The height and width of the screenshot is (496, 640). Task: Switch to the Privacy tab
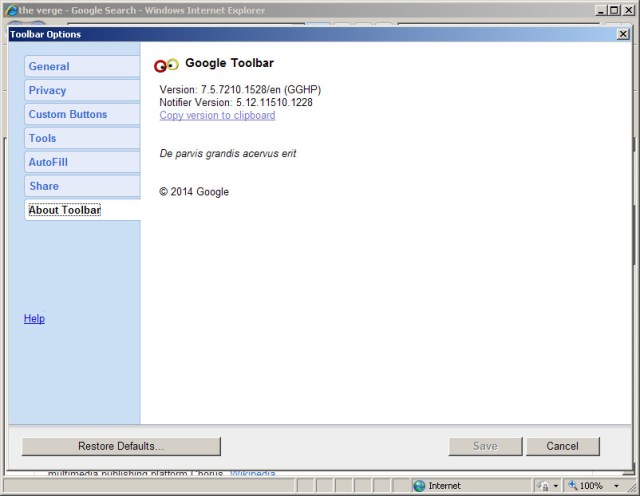[82, 90]
